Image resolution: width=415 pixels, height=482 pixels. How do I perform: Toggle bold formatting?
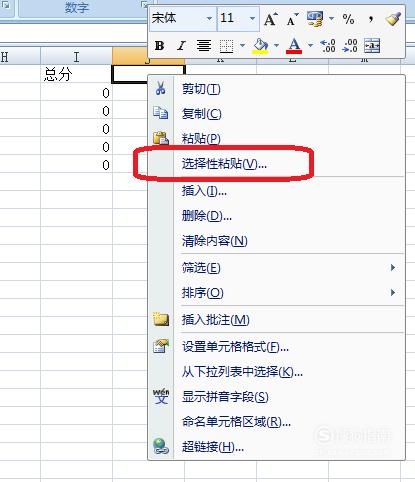coord(159,46)
